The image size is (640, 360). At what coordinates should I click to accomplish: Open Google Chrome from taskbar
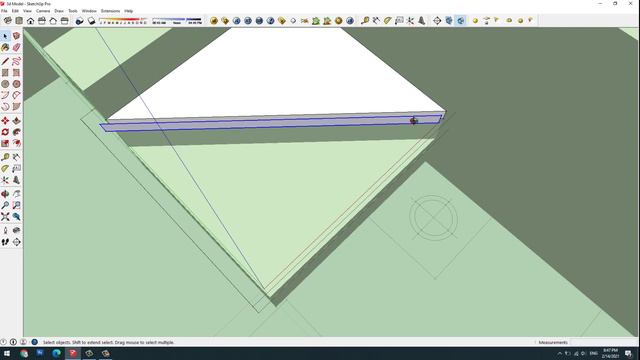[x=24, y=353]
